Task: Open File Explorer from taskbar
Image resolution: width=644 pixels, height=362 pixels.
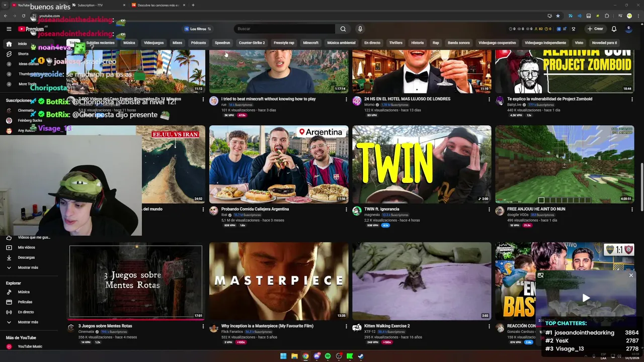Action: (x=294, y=356)
